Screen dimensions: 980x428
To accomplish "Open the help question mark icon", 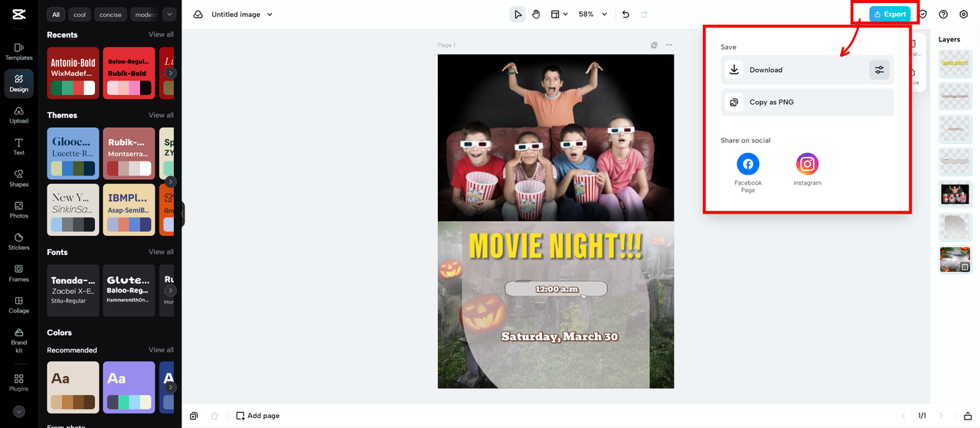I will tap(943, 15).
